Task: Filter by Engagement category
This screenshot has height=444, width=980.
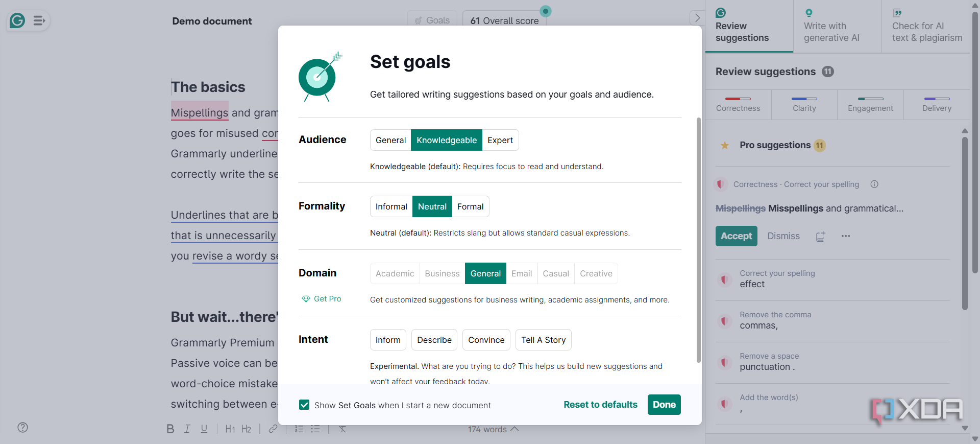Action: (x=870, y=105)
